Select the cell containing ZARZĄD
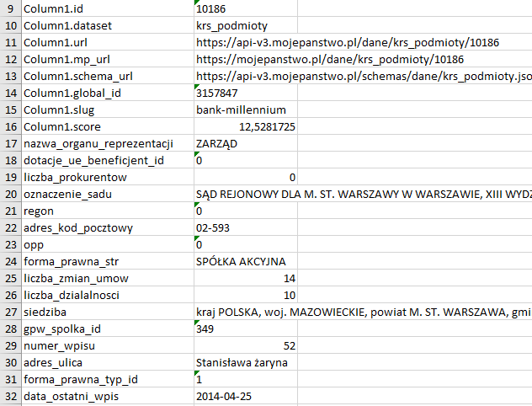The image size is (532, 406). [x=217, y=143]
